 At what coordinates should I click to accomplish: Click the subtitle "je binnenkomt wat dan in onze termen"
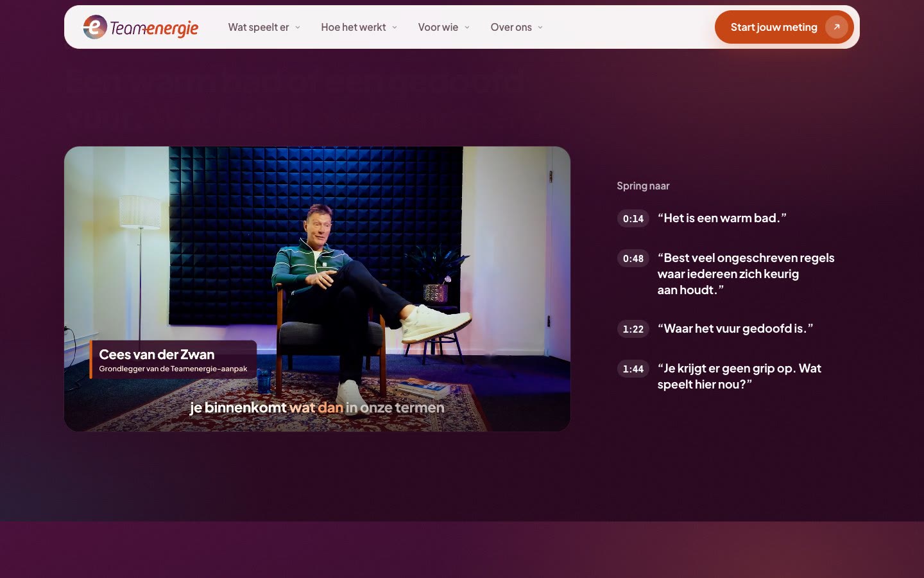[317, 407]
